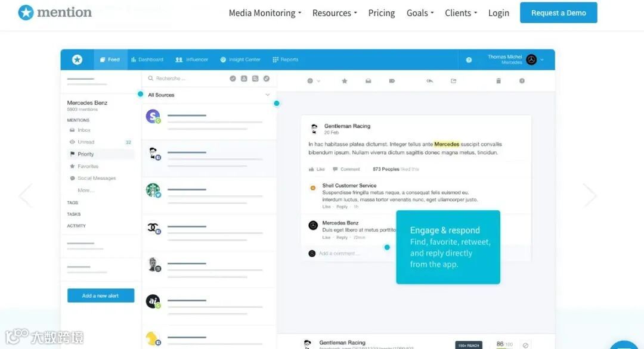The width and height of the screenshot is (644, 349).
Task: Click the second filter icon beside search
Action: pos(244,79)
